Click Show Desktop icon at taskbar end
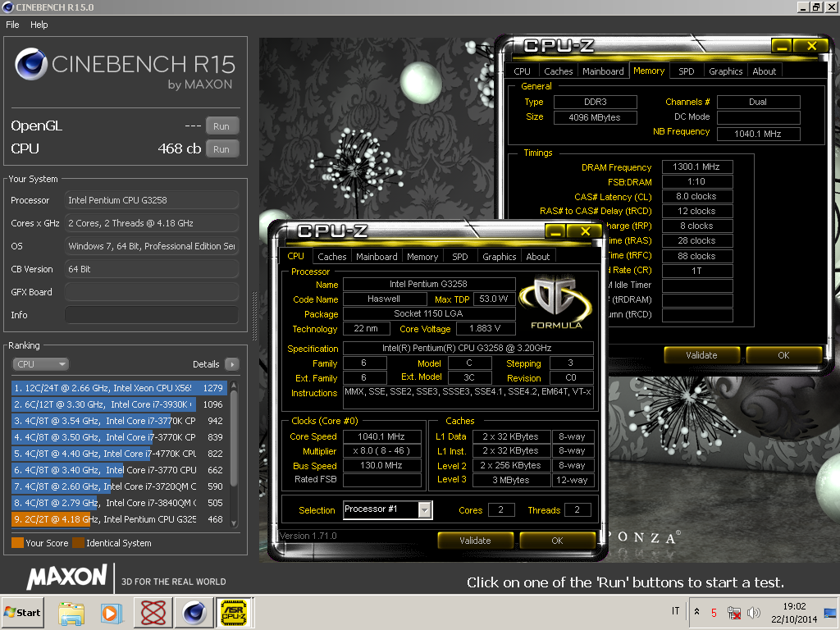Image resolution: width=840 pixels, height=630 pixels. [x=830, y=612]
